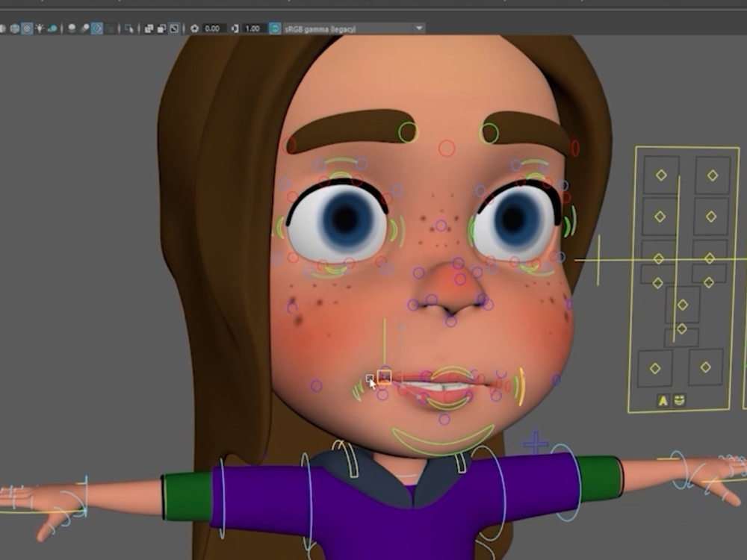Click the exposure value field 0.00
Image resolution: width=747 pixels, height=560 pixels.
(x=213, y=28)
